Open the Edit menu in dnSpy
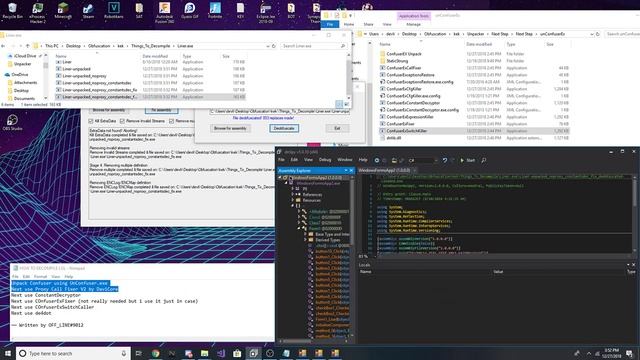 [294, 160]
